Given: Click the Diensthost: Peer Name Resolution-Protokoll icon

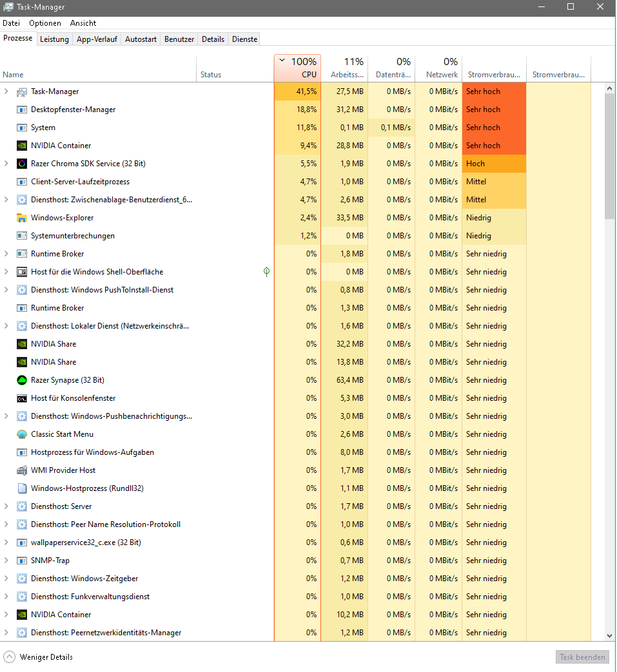Looking at the screenshot, I should click(x=22, y=524).
